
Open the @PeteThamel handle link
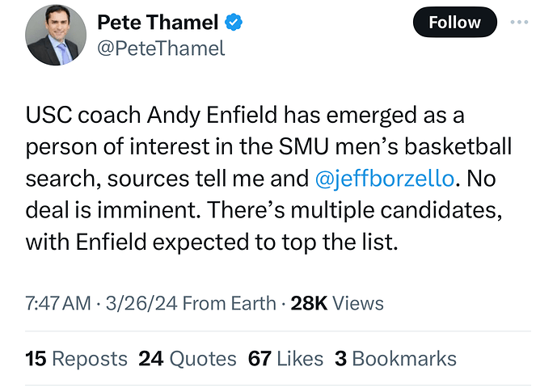pos(161,48)
